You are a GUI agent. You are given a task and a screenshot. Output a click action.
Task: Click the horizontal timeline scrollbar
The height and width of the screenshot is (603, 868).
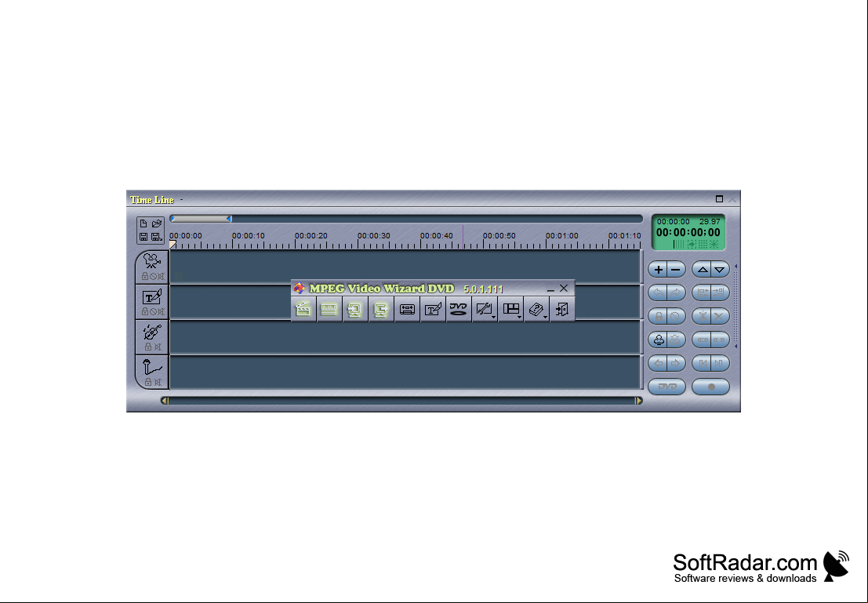coord(402,401)
